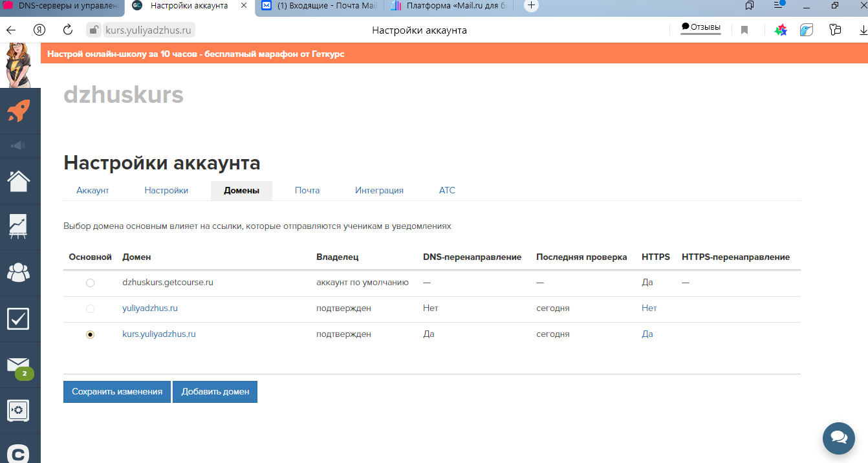Screen dimensions: 868x463
Task: Switch to the Интеграция tab
Action: pyautogui.click(x=379, y=190)
